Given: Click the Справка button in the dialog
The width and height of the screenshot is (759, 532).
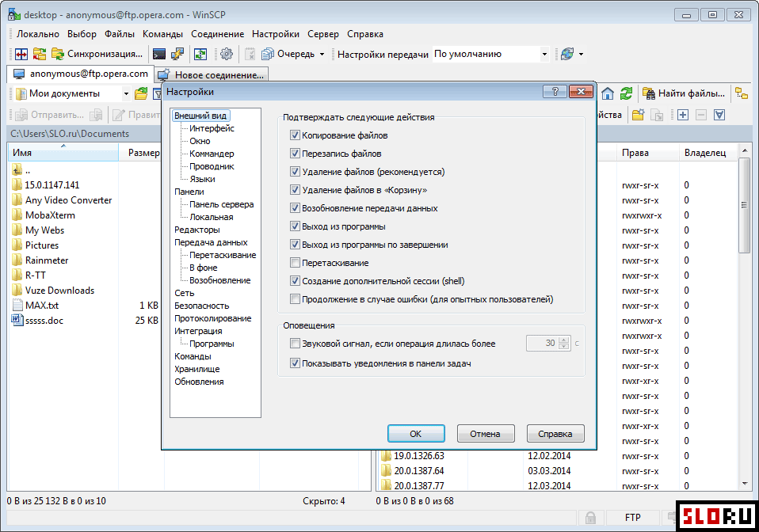Looking at the screenshot, I should tap(555, 434).
